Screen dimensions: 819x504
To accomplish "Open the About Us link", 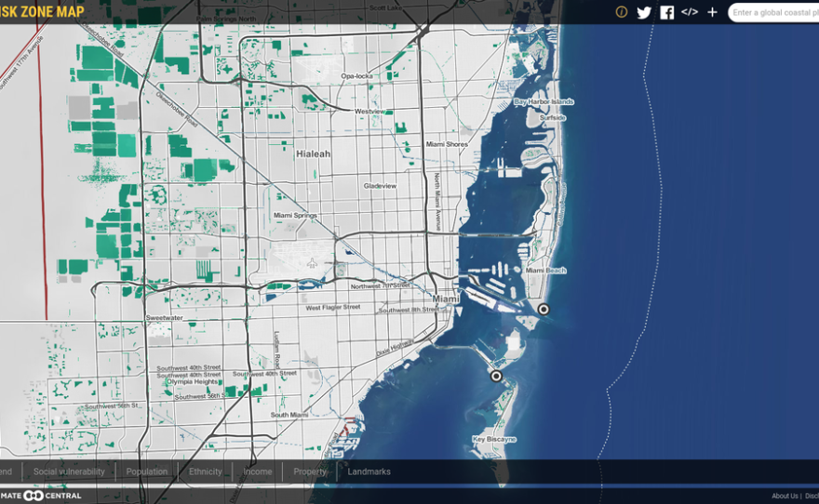I will pyautogui.click(x=785, y=497).
